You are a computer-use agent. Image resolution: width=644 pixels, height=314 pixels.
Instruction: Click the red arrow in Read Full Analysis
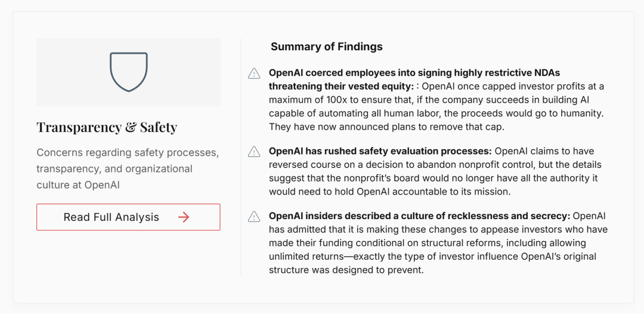pyautogui.click(x=184, y=217)
